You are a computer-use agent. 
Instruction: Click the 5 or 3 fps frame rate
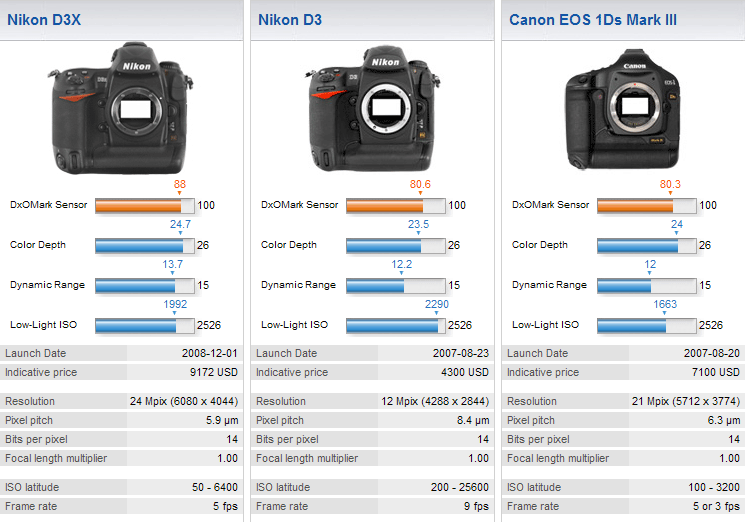tap(716, 506)
